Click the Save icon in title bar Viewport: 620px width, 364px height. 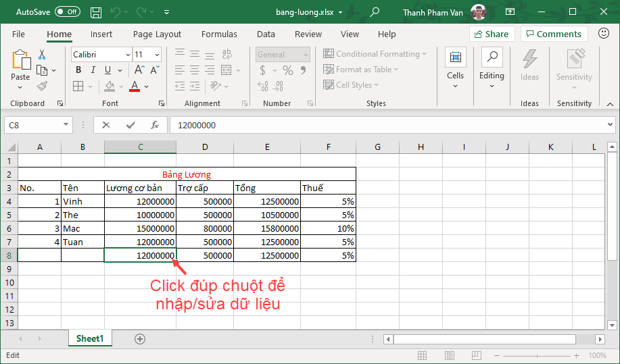click(x=96, y=12)
